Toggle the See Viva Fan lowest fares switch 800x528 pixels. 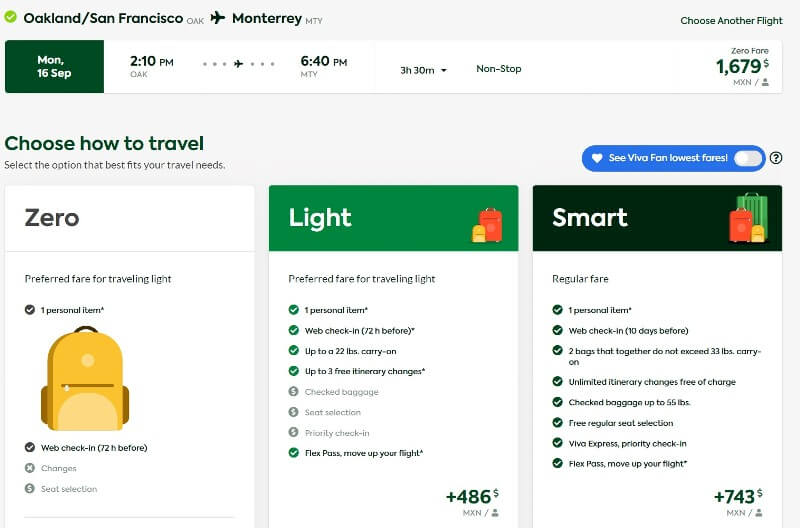tap(747, 158)
